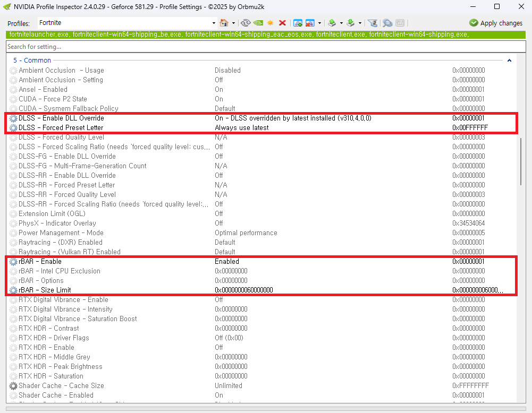Screen dimensions: 532x413
Task: Click the 'Unlimited' shader cache size value
Action: 229,386
